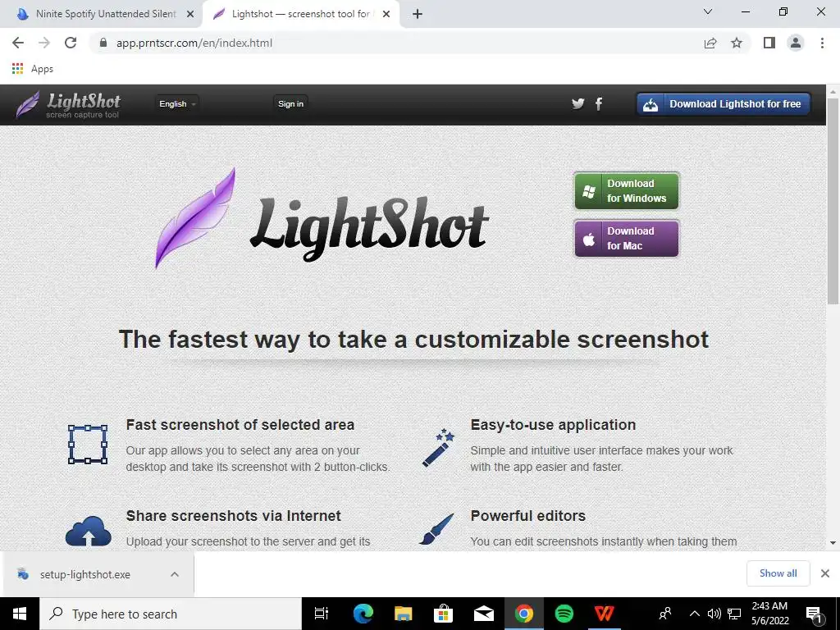Launch Microsoft Edge from taskbar

[363, 614]
